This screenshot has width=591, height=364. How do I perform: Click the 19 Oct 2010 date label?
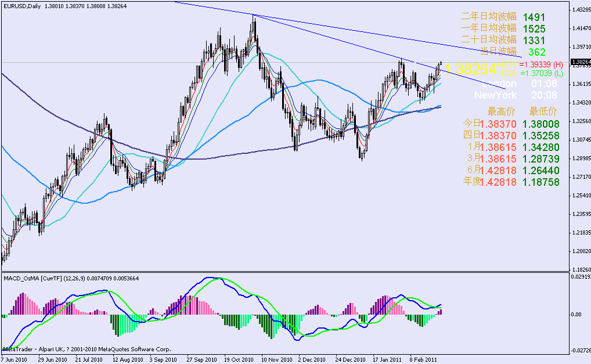239,359
